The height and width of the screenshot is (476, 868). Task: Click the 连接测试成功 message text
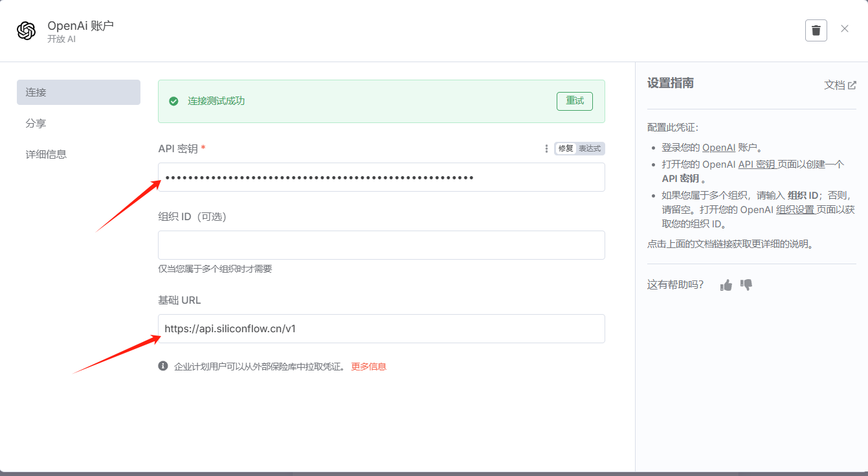pyautogui.click(x=216, y=101)
